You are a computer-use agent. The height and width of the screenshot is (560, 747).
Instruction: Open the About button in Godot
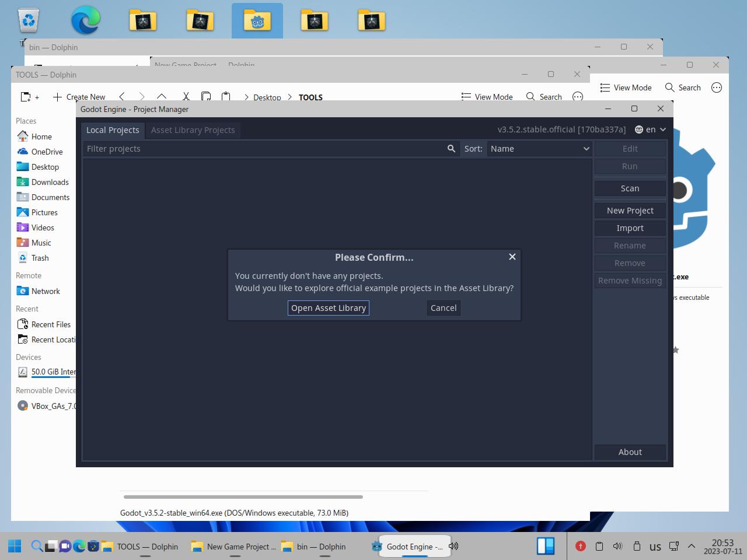(630, 452)
